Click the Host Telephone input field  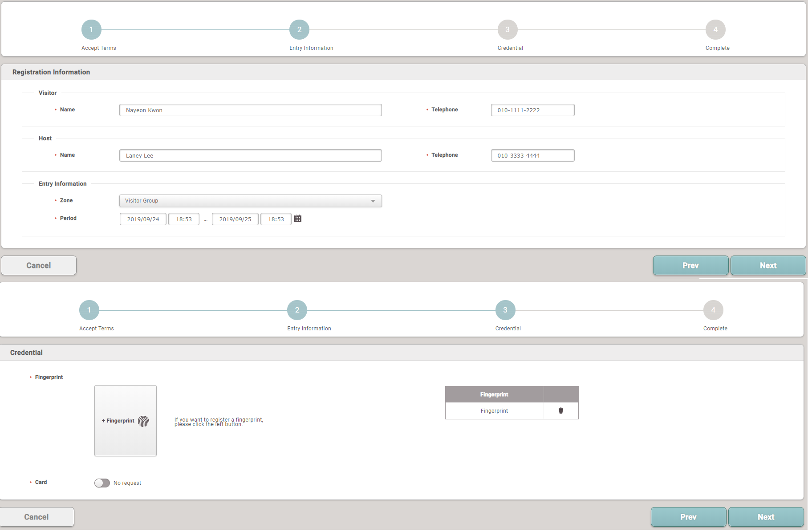click(532, 155)
